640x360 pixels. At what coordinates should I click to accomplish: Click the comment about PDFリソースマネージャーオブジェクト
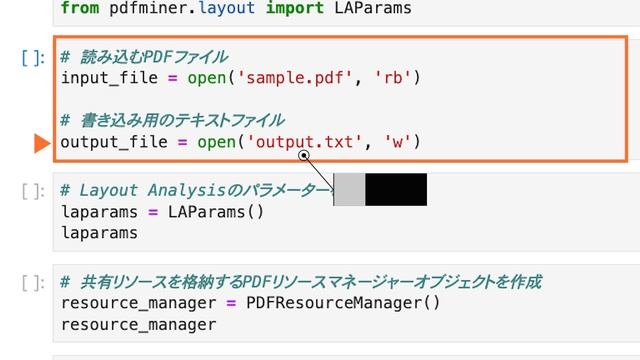(301, 282)
